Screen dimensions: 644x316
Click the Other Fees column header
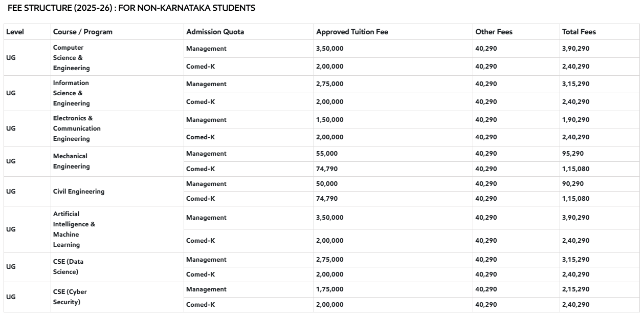tap(494, 32)
